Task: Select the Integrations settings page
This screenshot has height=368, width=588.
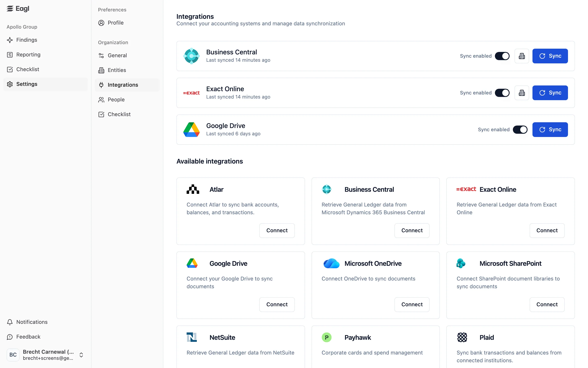Action: coord(127,85)
